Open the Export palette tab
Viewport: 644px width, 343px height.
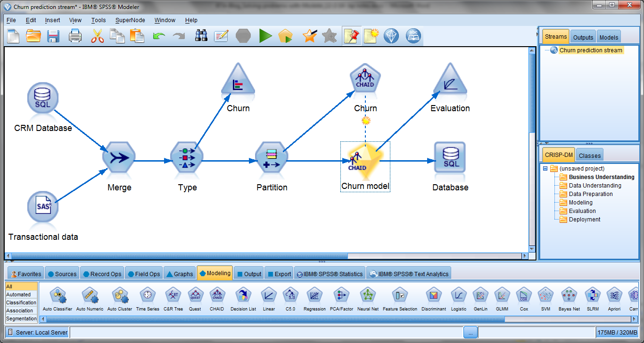(279, 274)
